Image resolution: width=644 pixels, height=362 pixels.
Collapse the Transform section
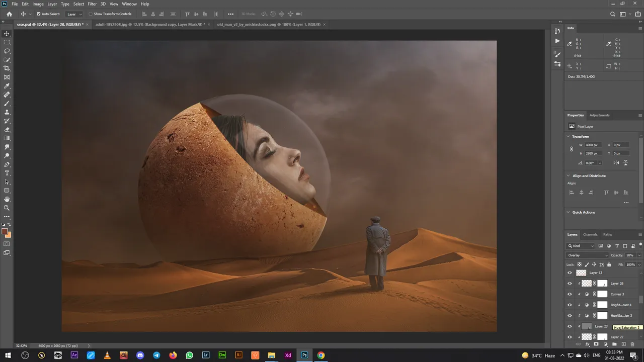569,137
